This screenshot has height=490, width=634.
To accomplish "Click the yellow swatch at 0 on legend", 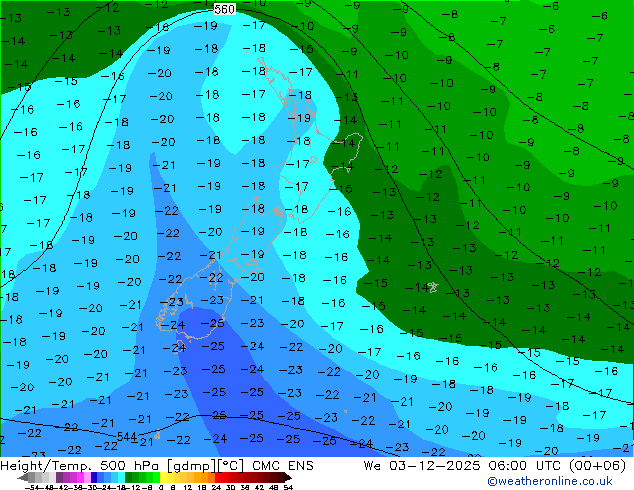I will pos(163,477).
